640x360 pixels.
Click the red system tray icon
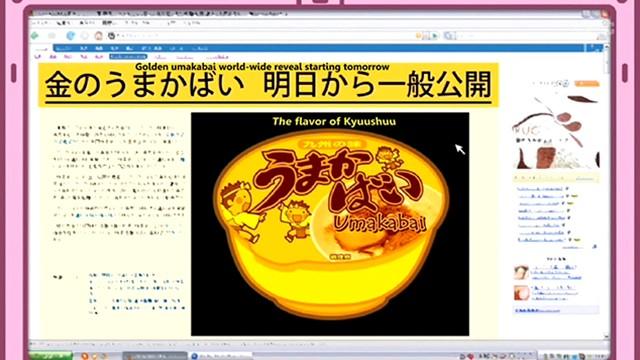(x=470, y=357)
